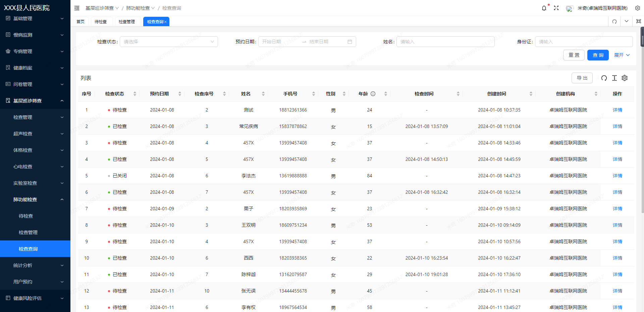Screen dimensions: 644x312
Task: Open breadcrumb 肺功能检查 dropdown
Action: pos(141,8)
